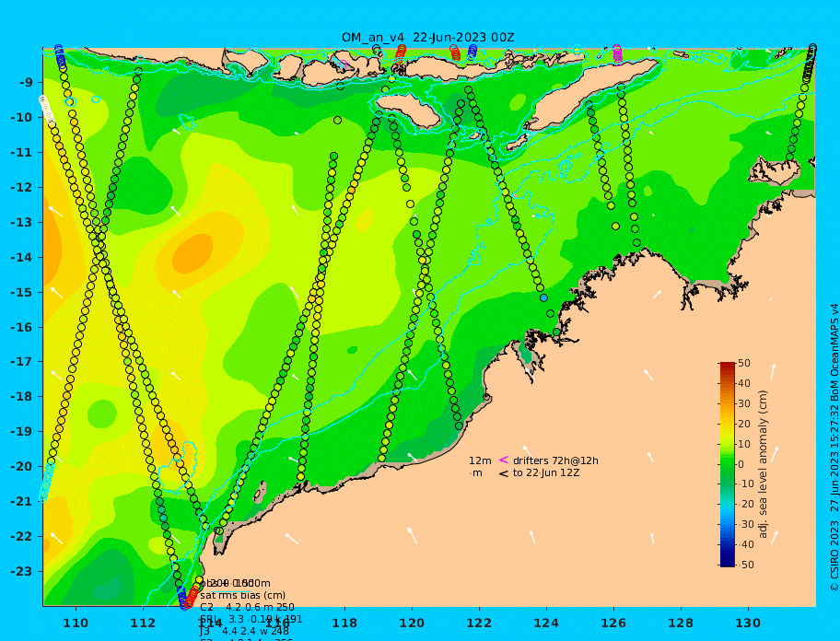Image resolution: width=840 pixels, height=641 pixels.
Task: Click the blue observation circle near the Kimberley coast
Action: [543, 297]
